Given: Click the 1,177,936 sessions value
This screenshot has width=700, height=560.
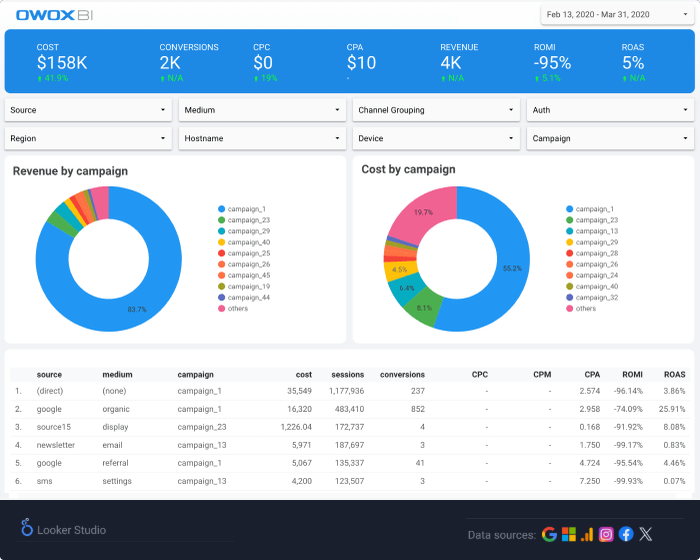Looking at the screenshot, I should click(x=346, y=391).
